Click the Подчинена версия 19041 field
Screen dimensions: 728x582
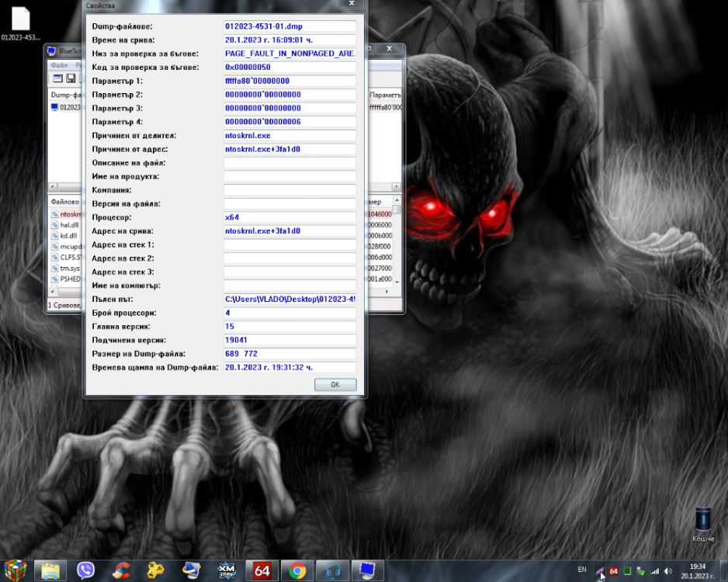click(289, 340)
